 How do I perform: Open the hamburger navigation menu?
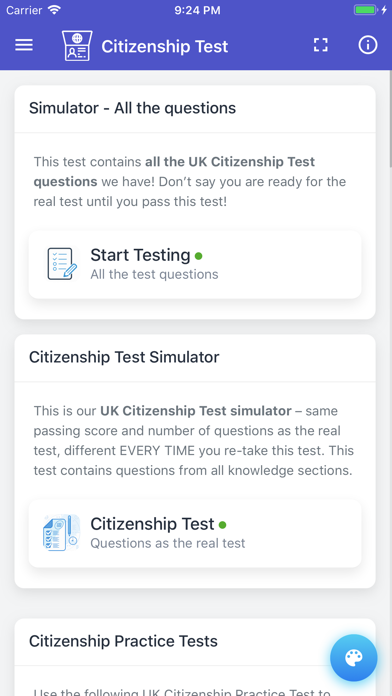click(x=24, y=45)
